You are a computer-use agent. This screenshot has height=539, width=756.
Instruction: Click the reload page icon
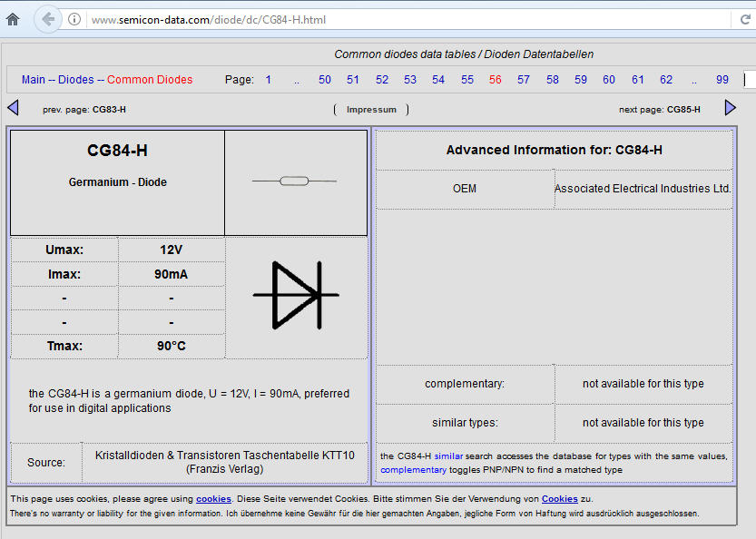[745, 19]
